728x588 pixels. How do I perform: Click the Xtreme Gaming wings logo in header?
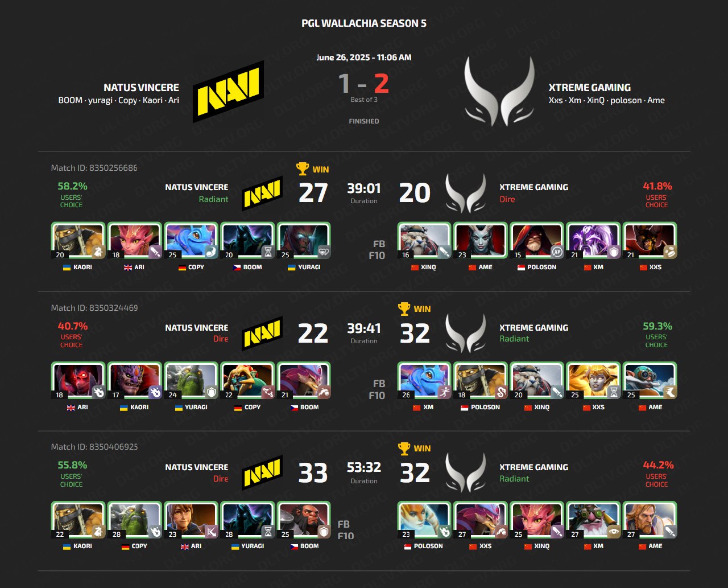(499, 91)
